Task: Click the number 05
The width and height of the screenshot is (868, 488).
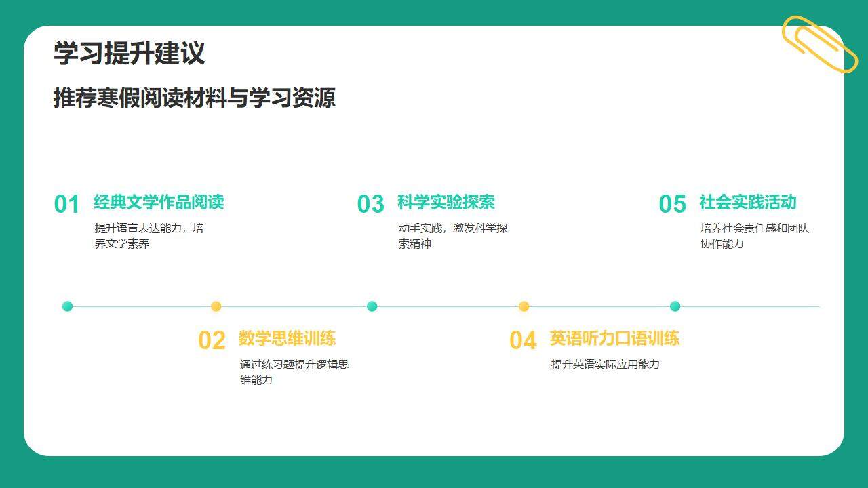Action: pyautogui.click(x=673, y=204)
